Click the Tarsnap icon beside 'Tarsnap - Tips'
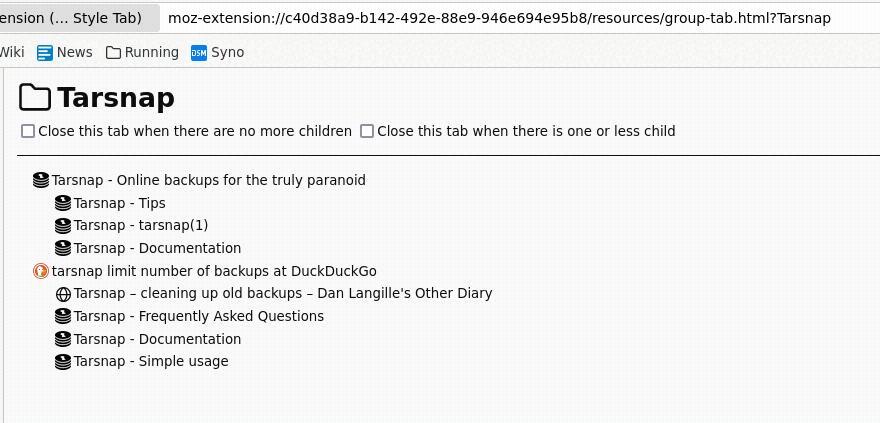880x423 pixels. pyautogui.click(x=63, y=203)
